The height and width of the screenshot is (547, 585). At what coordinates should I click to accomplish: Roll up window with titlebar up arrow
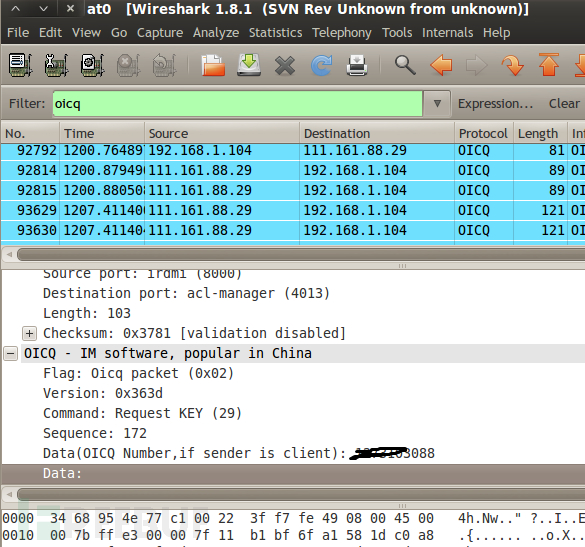point(16,9)
